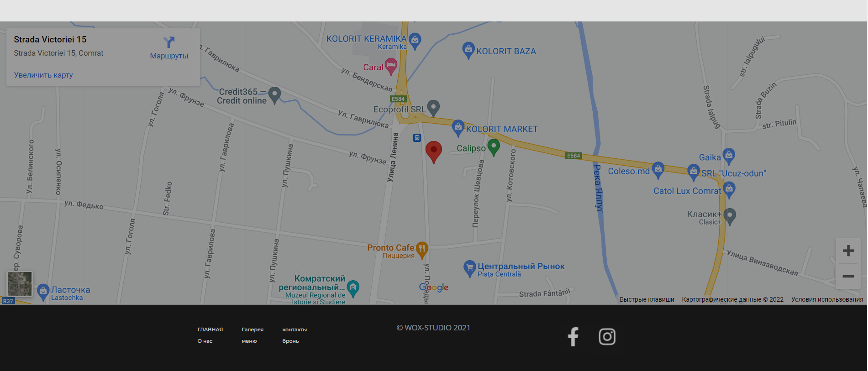Open the Быстрые клавиши link
This screenshot has width=868, height=371.
[647, 299]
